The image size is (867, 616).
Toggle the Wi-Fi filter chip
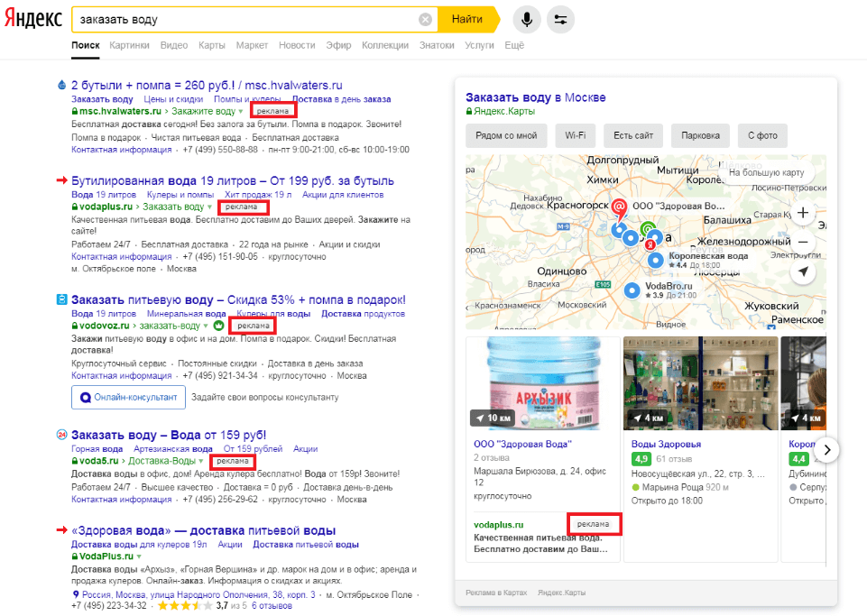[575, 135]
